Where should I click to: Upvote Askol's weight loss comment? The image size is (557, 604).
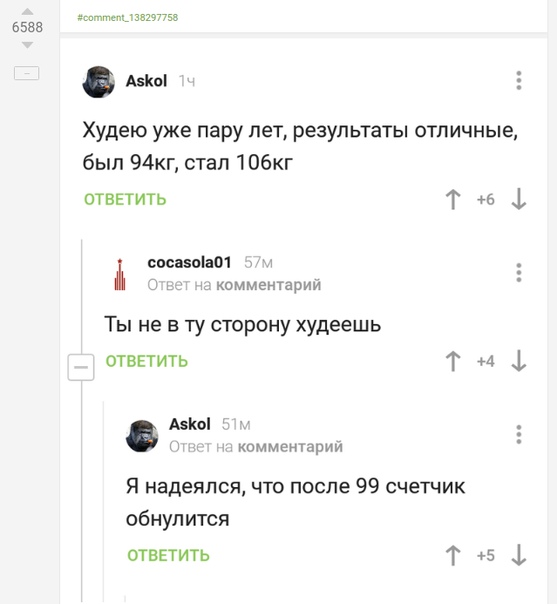click(x=453, y=199)
